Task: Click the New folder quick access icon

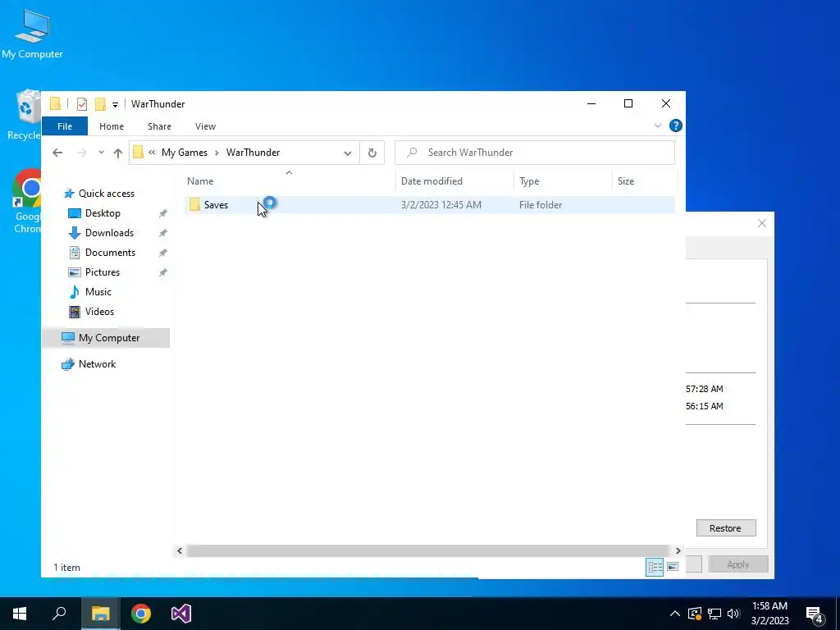Action: (x=100, y=104)
